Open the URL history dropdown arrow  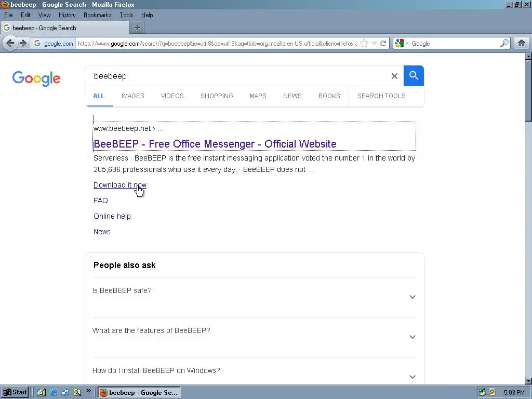pos(374,44)
